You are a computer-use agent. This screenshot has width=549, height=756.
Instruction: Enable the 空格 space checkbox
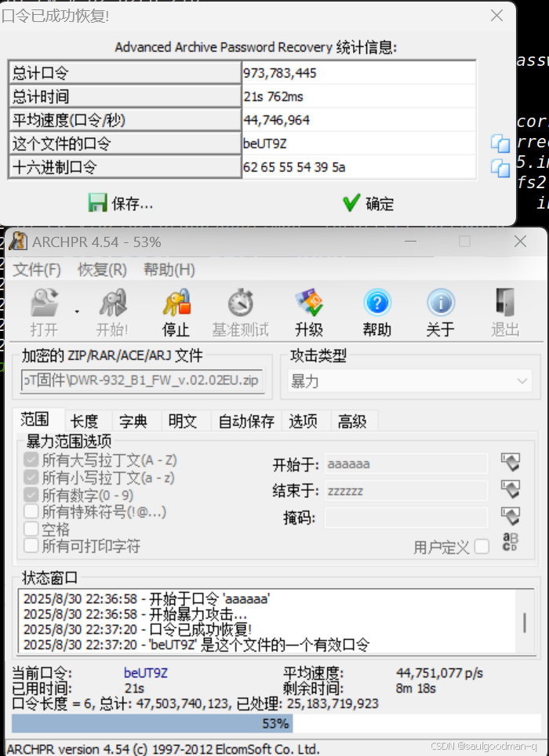tap(31, 529)
